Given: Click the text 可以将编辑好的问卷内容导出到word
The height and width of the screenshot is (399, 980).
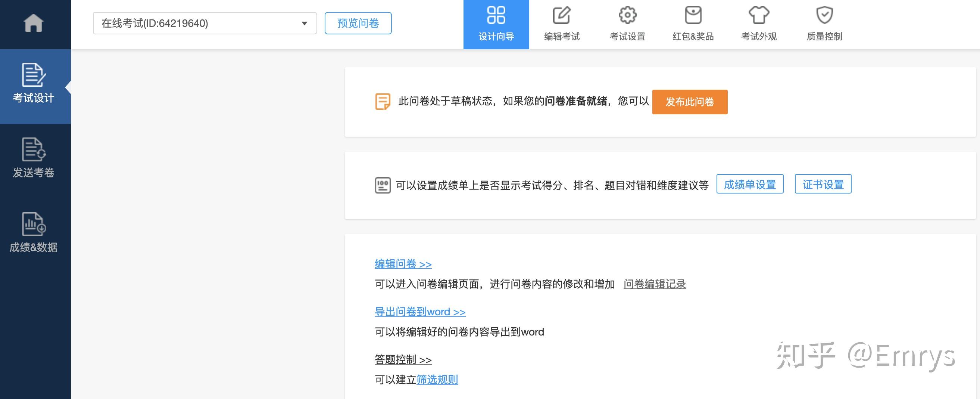Looking at the screenshot, I should pyautogui.click(x=459, y=332).
